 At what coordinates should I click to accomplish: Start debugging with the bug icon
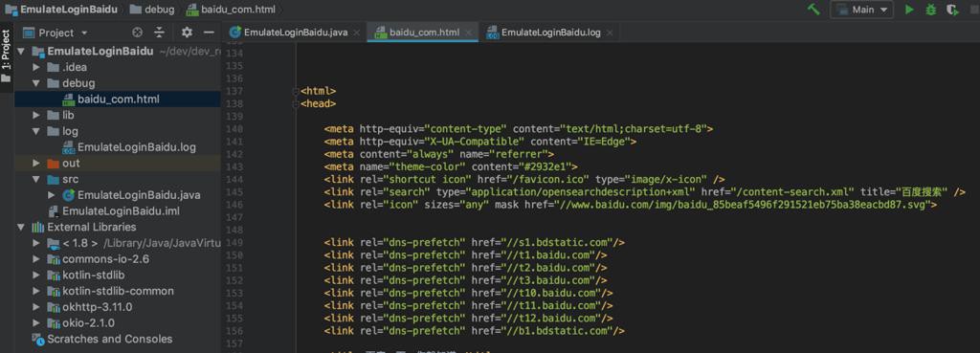tap(930, 10)
